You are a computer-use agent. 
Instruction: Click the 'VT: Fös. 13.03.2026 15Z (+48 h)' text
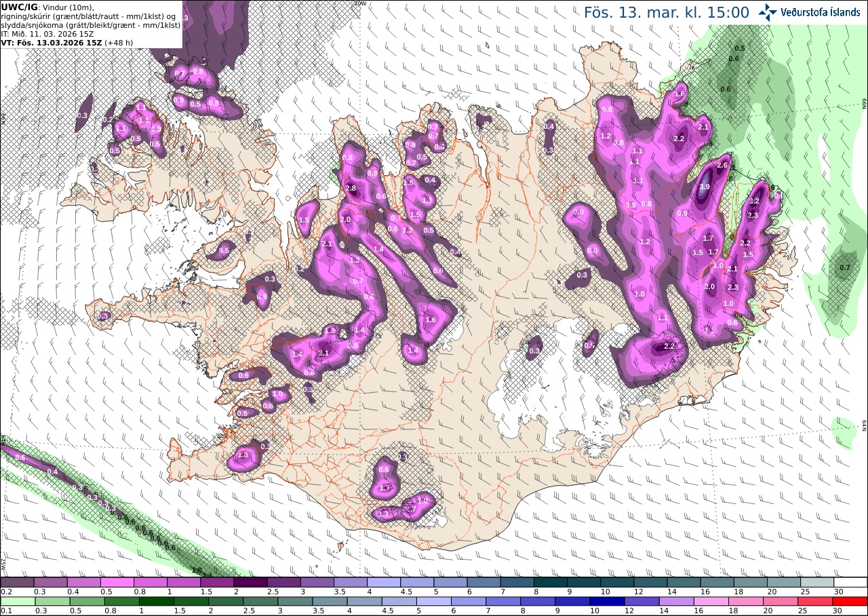pos(66,42)
